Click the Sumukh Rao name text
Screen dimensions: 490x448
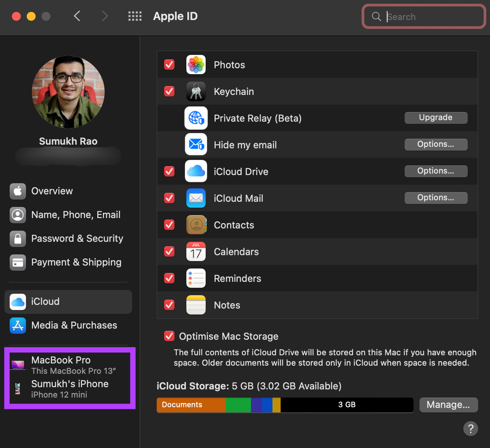click(68, 141)
